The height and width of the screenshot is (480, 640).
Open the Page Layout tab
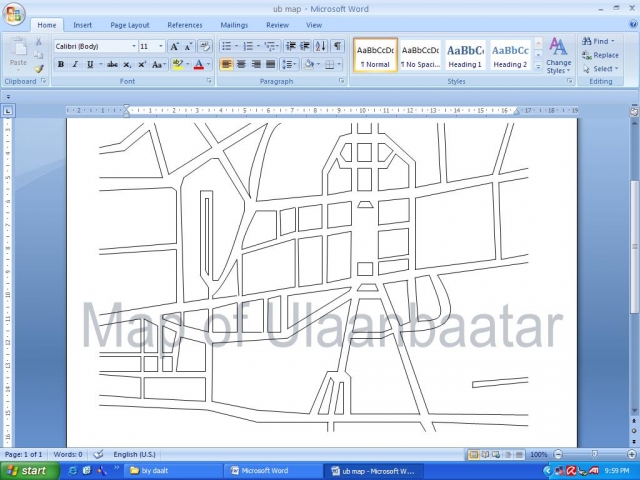(x=130, y=25)
